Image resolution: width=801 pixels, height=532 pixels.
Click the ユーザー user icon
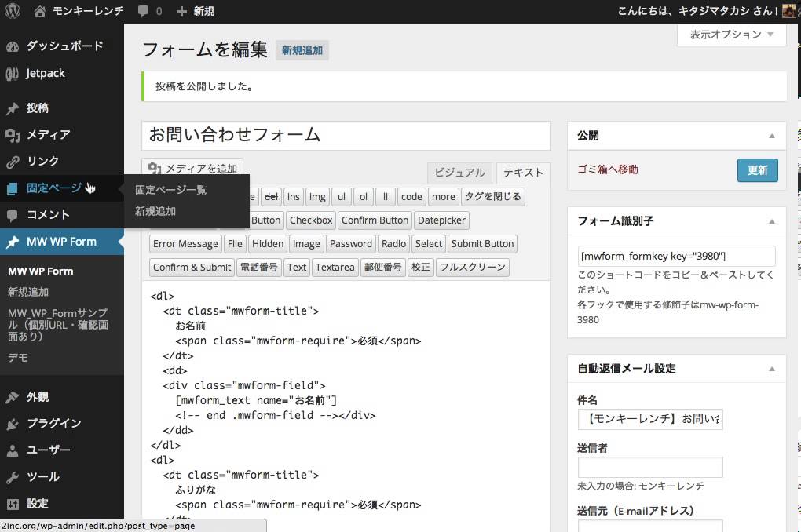click(13, 450)
